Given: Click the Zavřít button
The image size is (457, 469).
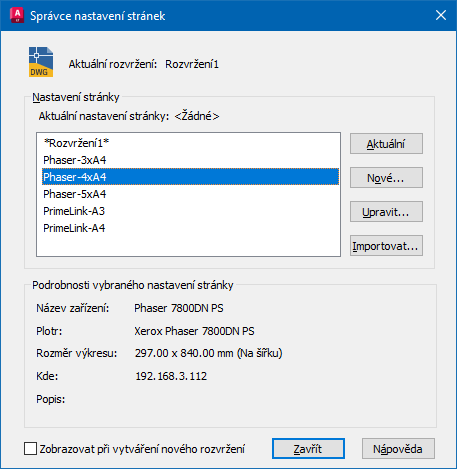Looking at the screenshot, I should pyautogui.click(x=308, y=449).
